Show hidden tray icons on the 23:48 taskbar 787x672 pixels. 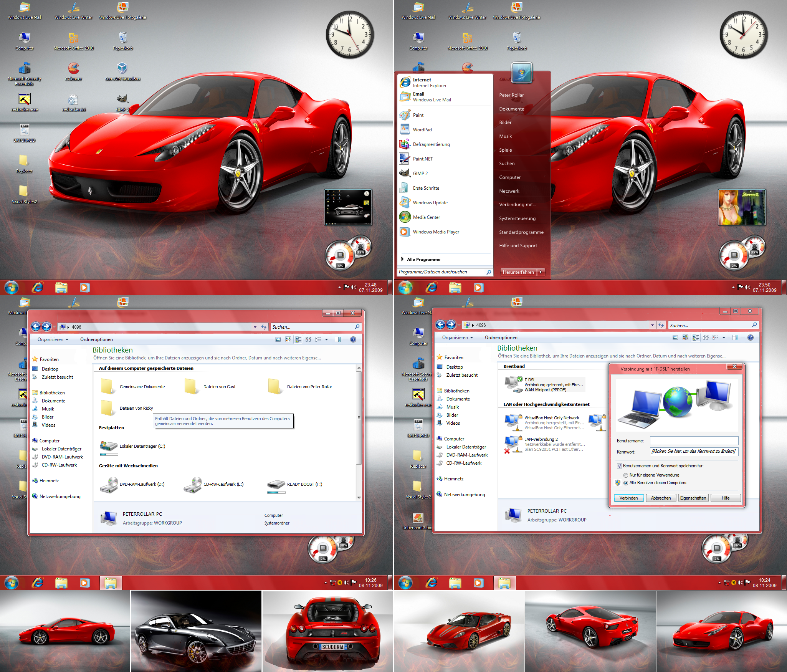point(339,287)
